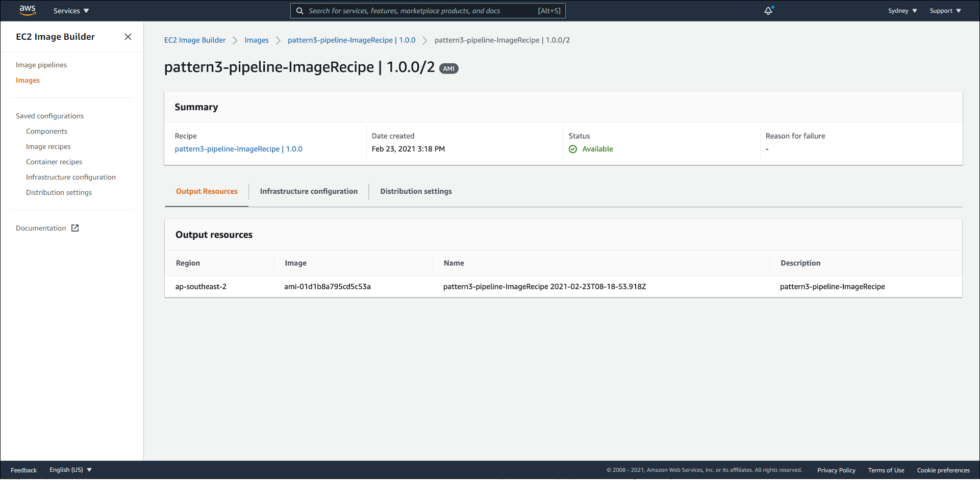The image size is (980, 480).
Task: Open the Documentation link
Action: coord(41,228)
